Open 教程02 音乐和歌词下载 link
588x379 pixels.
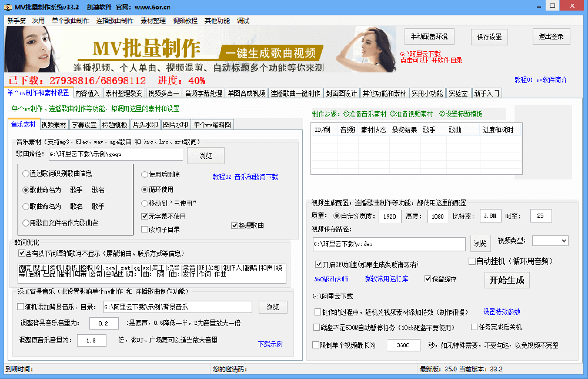pos(245,177)
